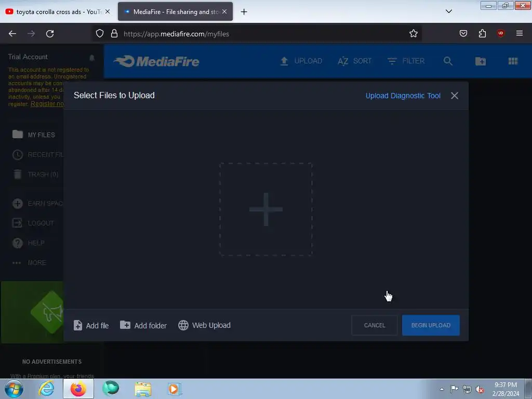The image size is (532, 399).
Task: Click the green swirl app taskbar icon
Action: click(111, 389)
